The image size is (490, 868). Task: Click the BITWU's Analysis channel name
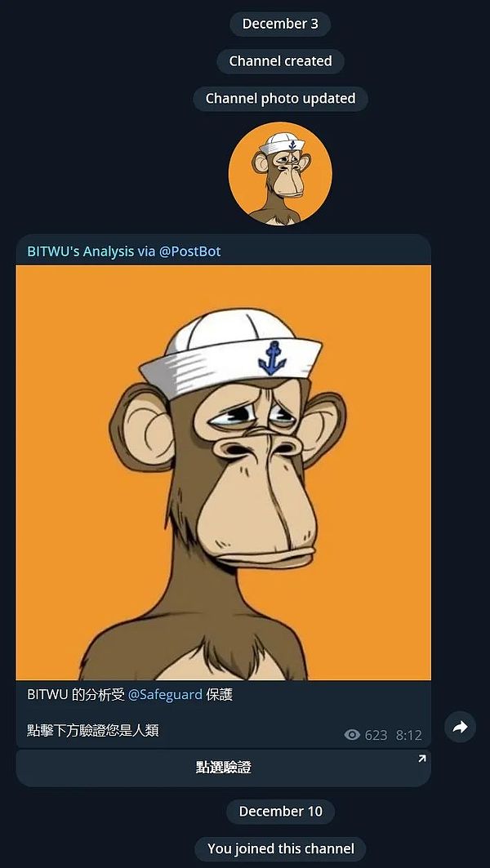tap(80, 251)
